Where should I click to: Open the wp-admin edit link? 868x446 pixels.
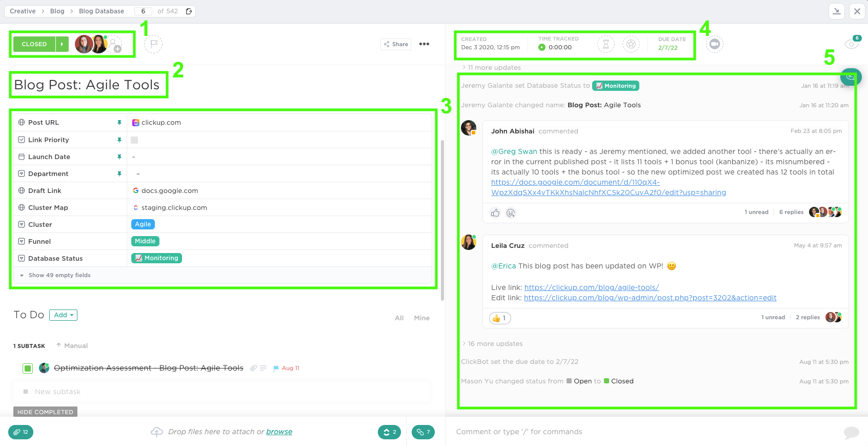[650, 298]
